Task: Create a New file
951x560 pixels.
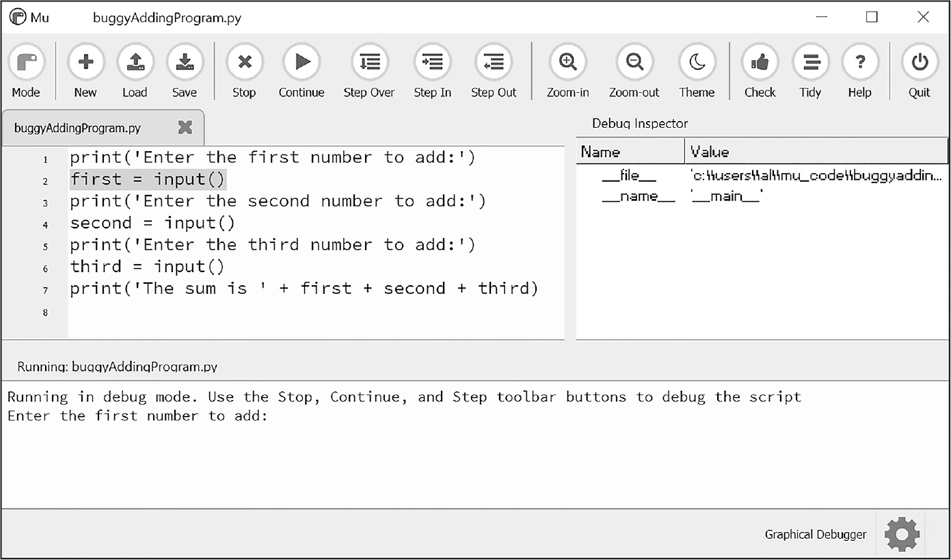Action: click(x=85, y=71)
